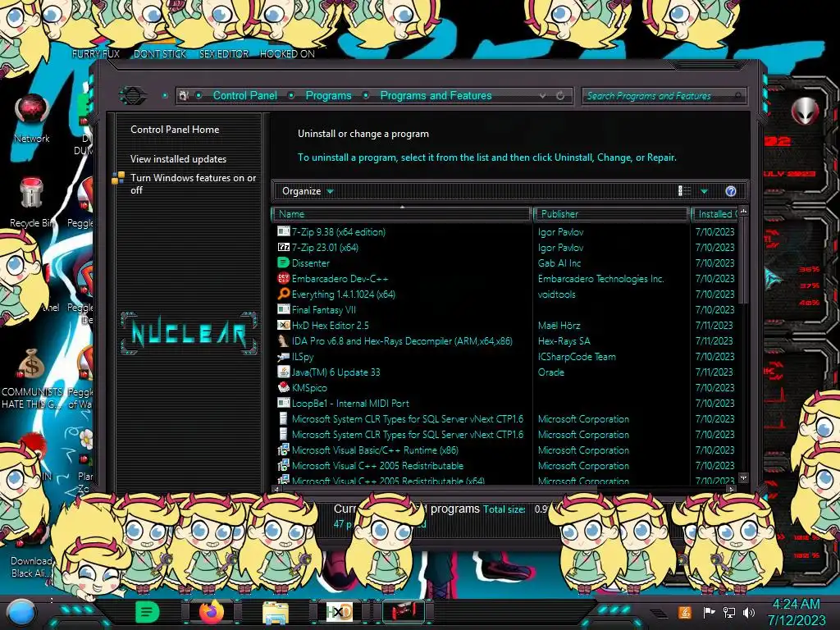Click the Start orb button

(x=21, y=614)
